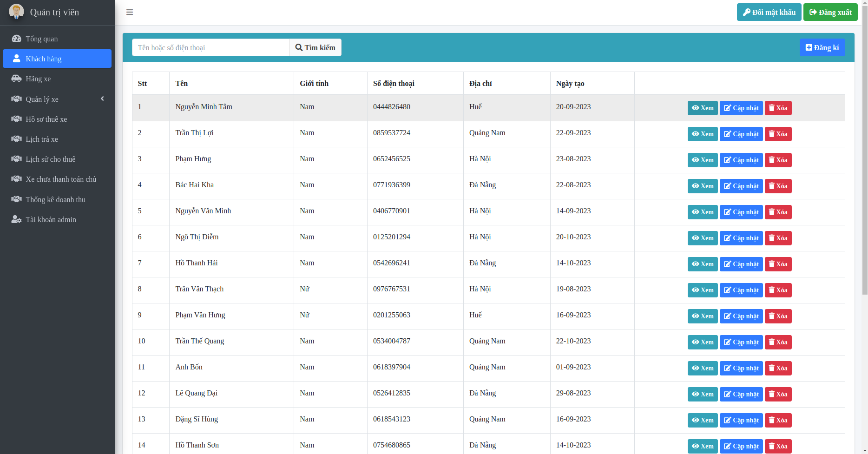
Task: Click the user-gear icon beside Tài khoản admin
Action: (x=17, y=219)
